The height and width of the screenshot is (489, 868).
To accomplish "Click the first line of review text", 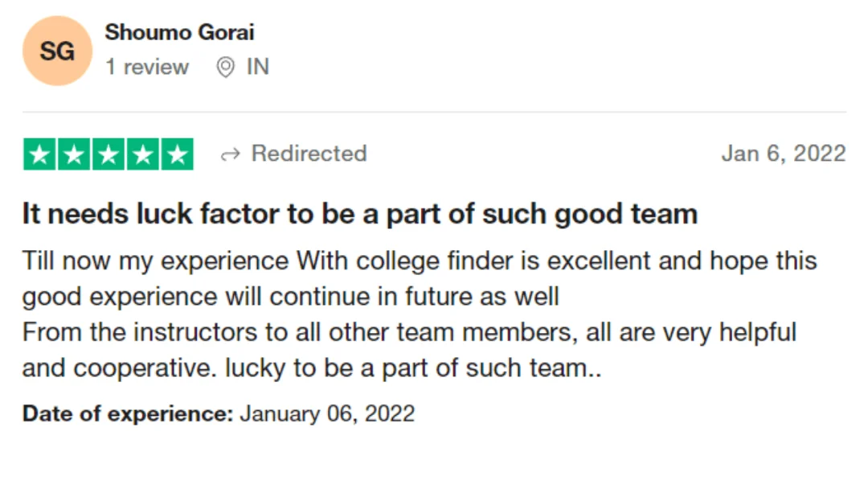I will pos(420,261).
